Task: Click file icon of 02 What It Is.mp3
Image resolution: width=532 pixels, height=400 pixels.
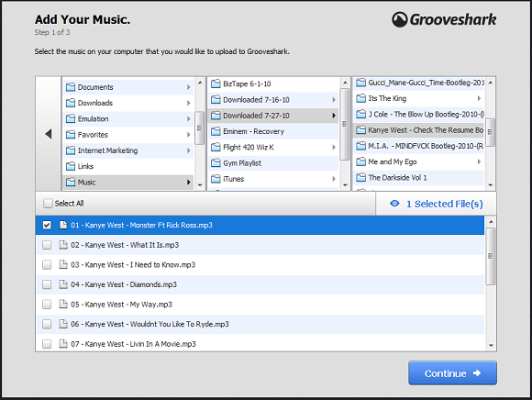Action: [x=63, y=245]
